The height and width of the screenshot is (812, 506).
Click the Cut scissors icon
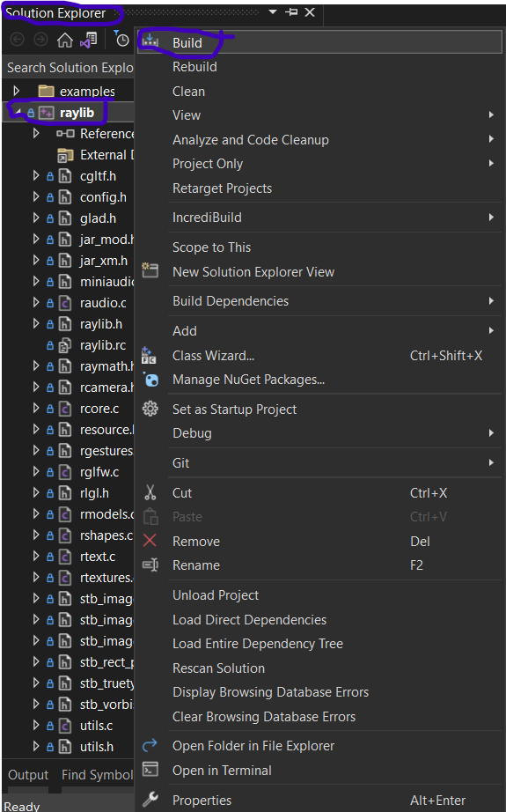click(150, 492)
